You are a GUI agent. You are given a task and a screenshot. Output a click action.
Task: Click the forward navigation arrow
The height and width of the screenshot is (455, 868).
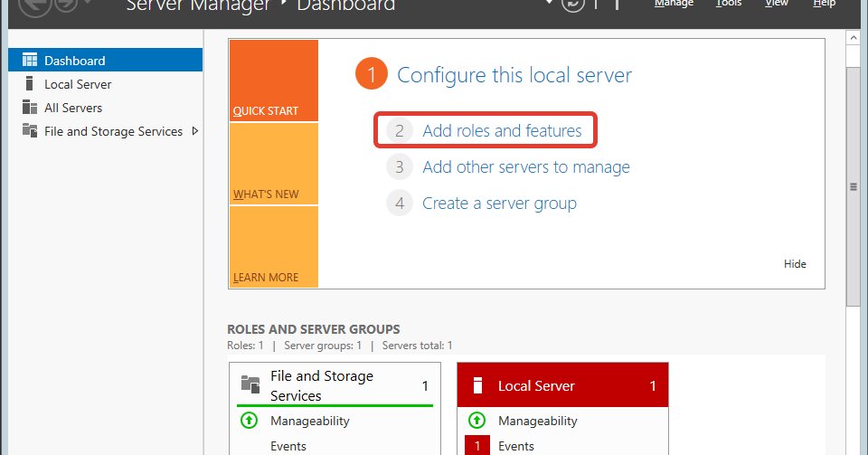[67, 5]
